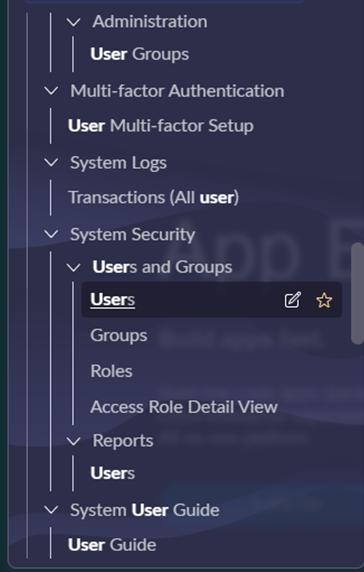The width and height of the screenshot is (364, 572).
Task: Select the System Security heading label
Action: coord(133,234)
